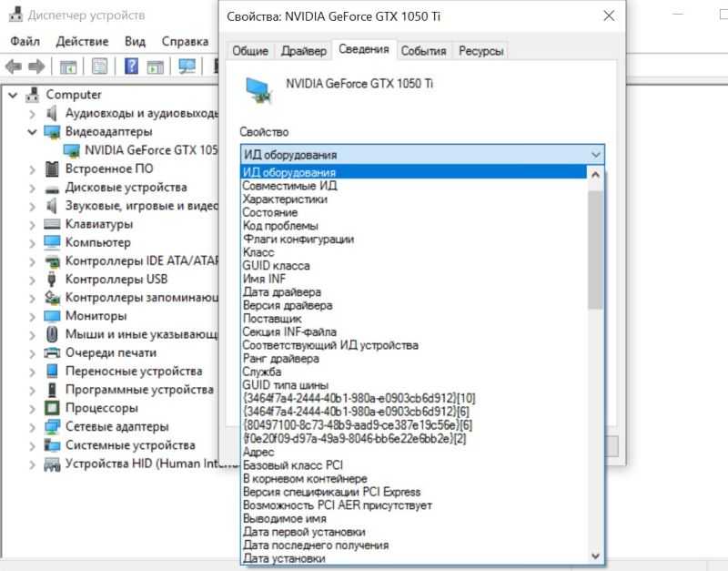Click the properties sheet toolbar icon
This screenshot has width=728, height=571.
click(x=99, y=66)
